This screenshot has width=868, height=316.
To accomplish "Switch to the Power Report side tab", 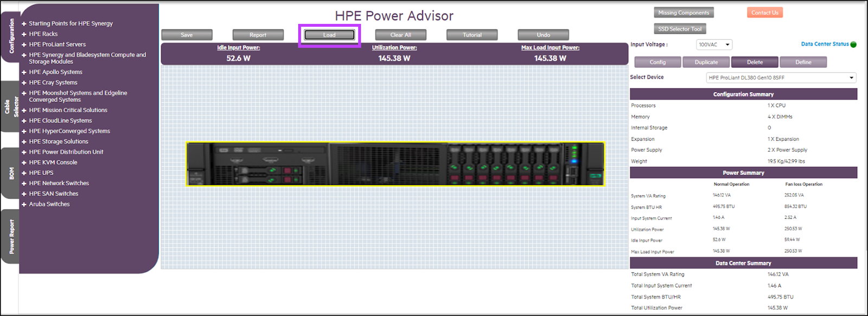I will pyautogui.click(x=11, y=237).
